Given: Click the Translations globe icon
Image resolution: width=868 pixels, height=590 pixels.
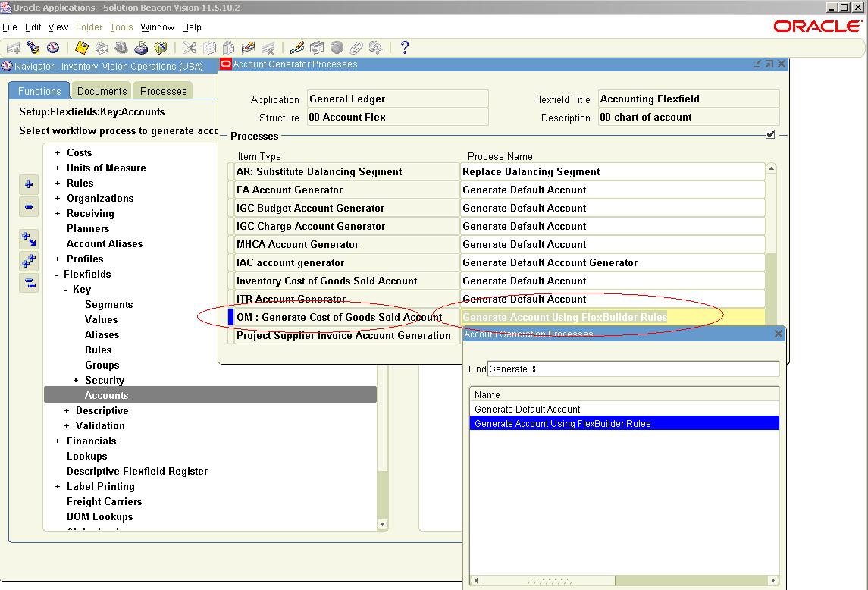Looking at the screenshot, I should tap(337, 48).
